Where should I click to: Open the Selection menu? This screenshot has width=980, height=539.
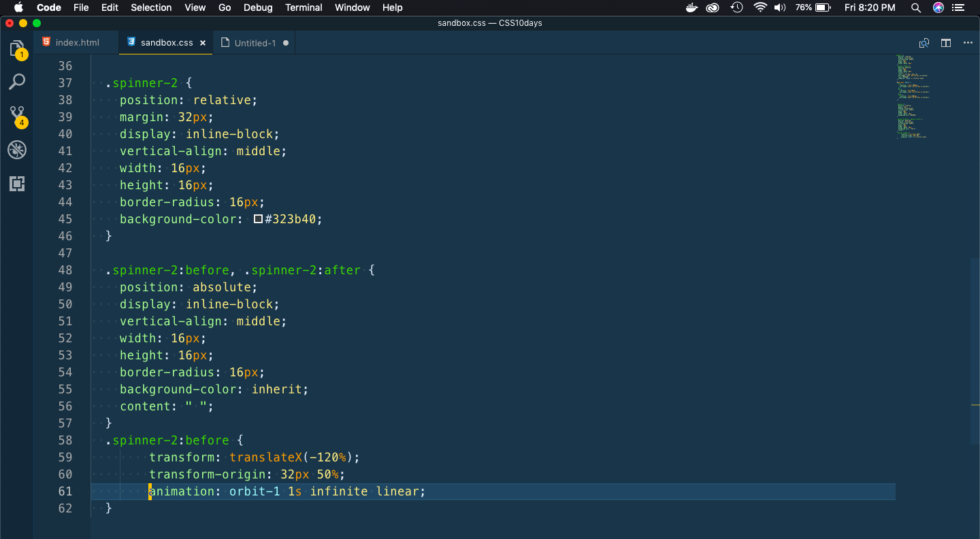151,7
